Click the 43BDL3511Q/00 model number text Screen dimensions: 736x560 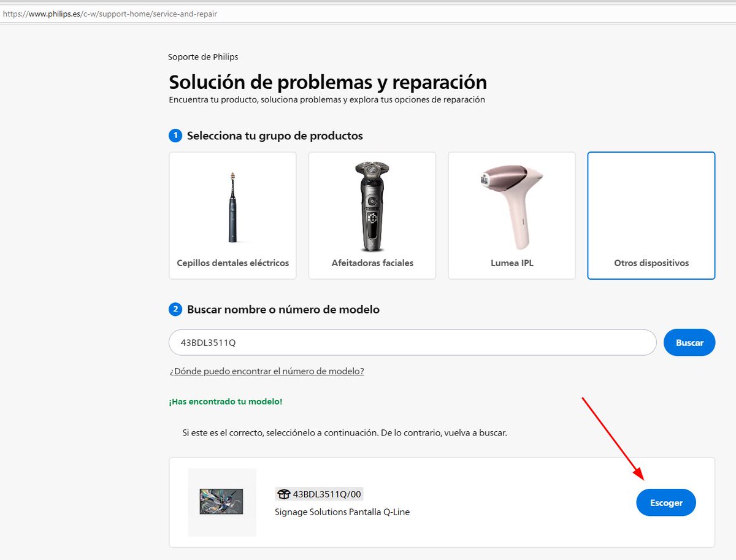(x=328, y=494)
